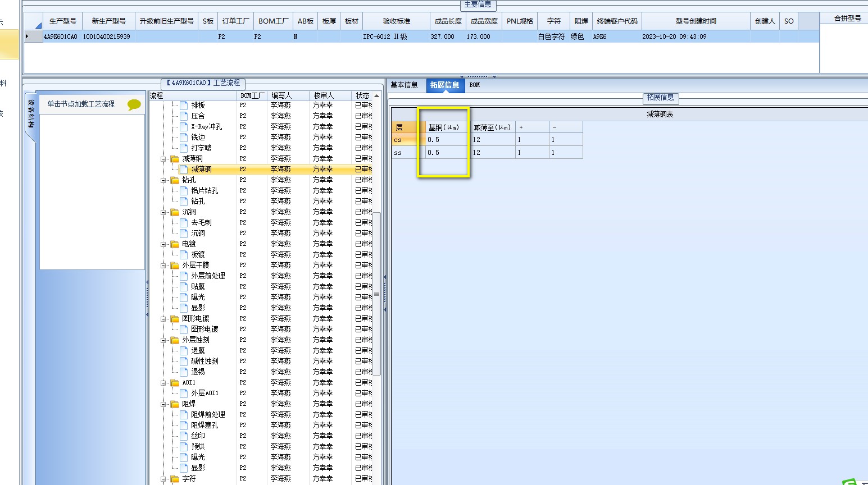Click the yellow speech bubble icon
The height and width of the screenshot is (485, 868).
(x=134, y=104)
